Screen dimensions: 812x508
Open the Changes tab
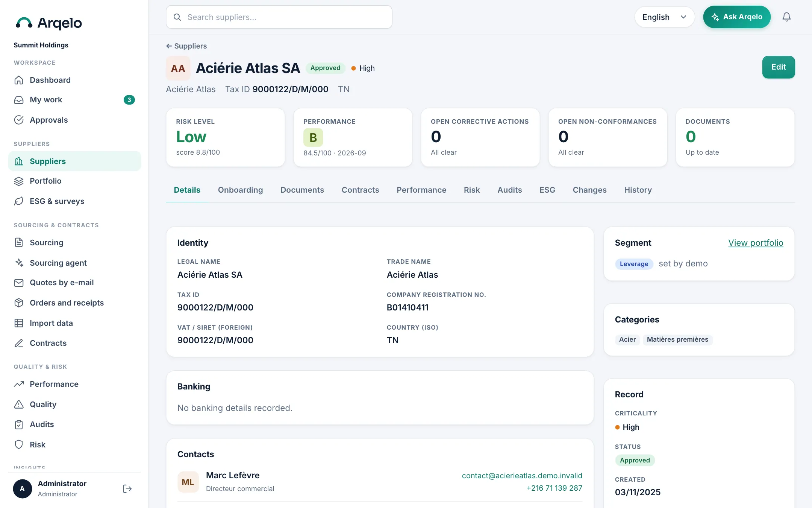click(589, 190)
